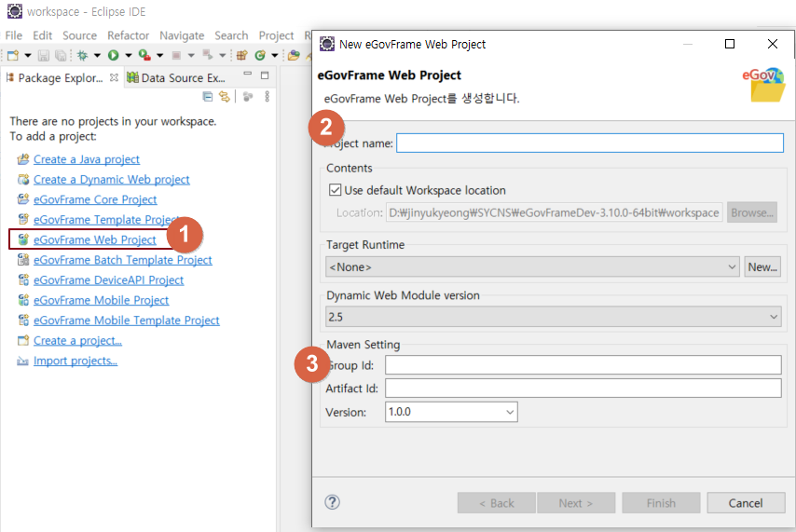Viewport: 796px width, 532px height.
Task: Click the Artifact Id input field
Action: click(x=583, y=389)
